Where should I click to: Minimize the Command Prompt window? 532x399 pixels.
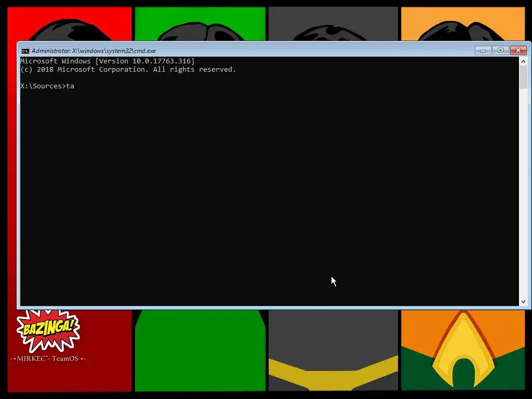(483, 50)
